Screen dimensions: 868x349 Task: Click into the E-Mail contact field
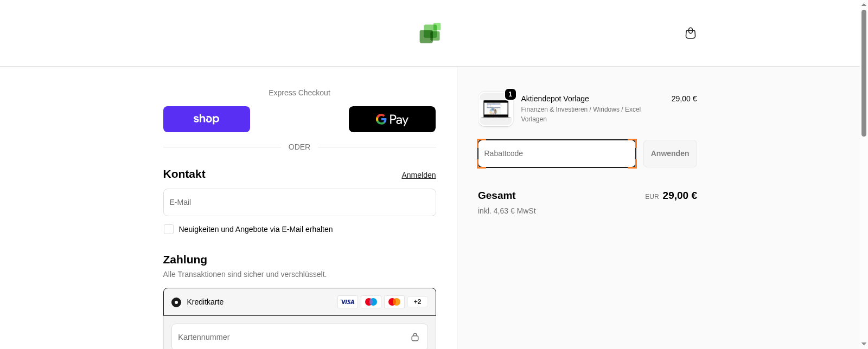(x=299, y=202)
